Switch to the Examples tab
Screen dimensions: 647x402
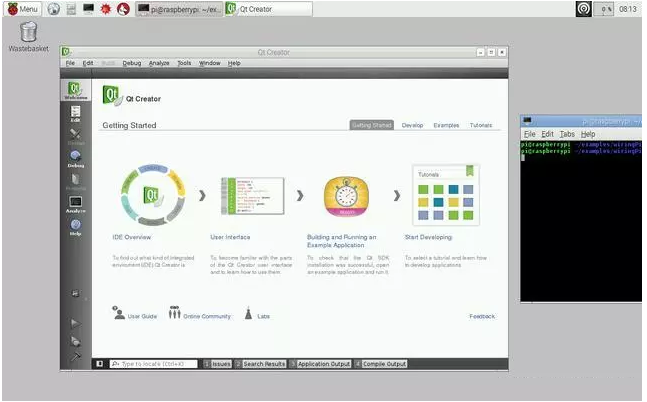click(x=446, y=125)
